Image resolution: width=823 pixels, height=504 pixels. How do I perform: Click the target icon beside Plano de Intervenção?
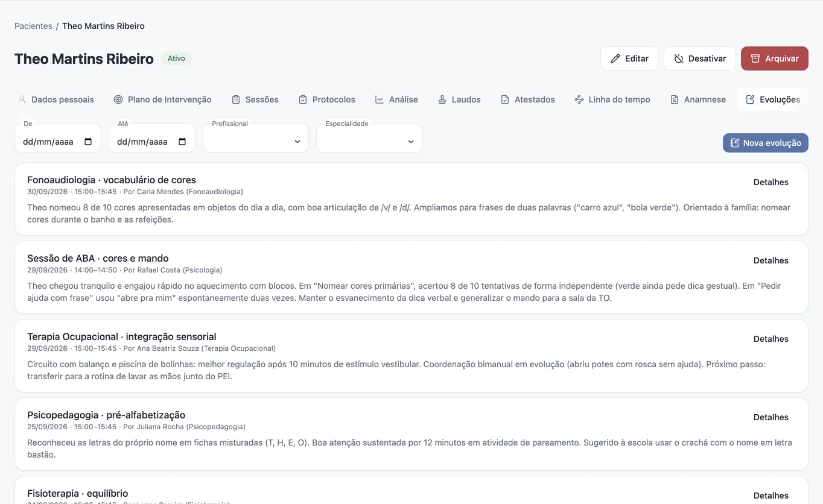[x=118, y=99]
